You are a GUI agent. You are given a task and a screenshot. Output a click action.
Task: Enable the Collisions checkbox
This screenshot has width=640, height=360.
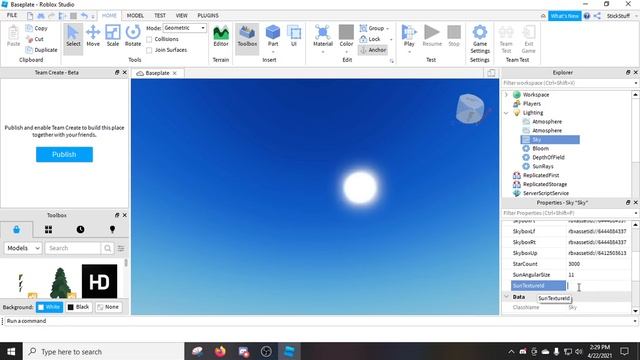(x=149, y=39)
